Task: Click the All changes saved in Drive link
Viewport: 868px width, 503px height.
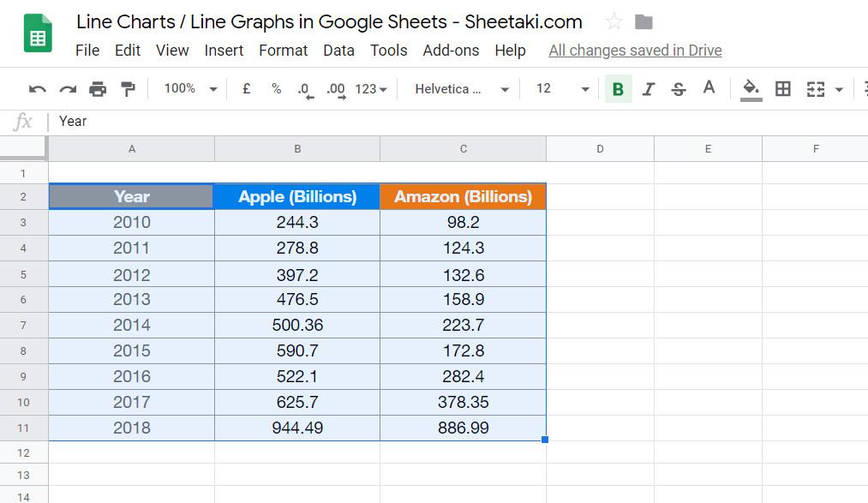Action: coord(635,51)
